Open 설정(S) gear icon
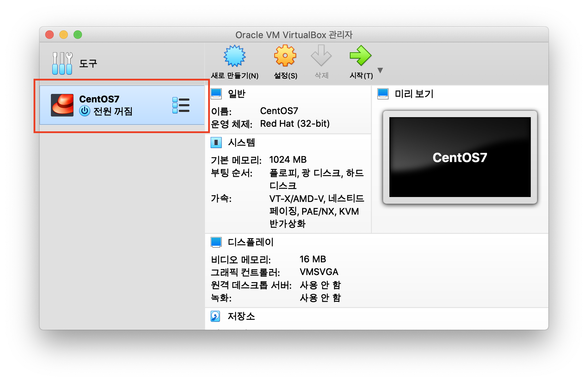The width and height of the screenshot is (588, 382). click(285, 55)
